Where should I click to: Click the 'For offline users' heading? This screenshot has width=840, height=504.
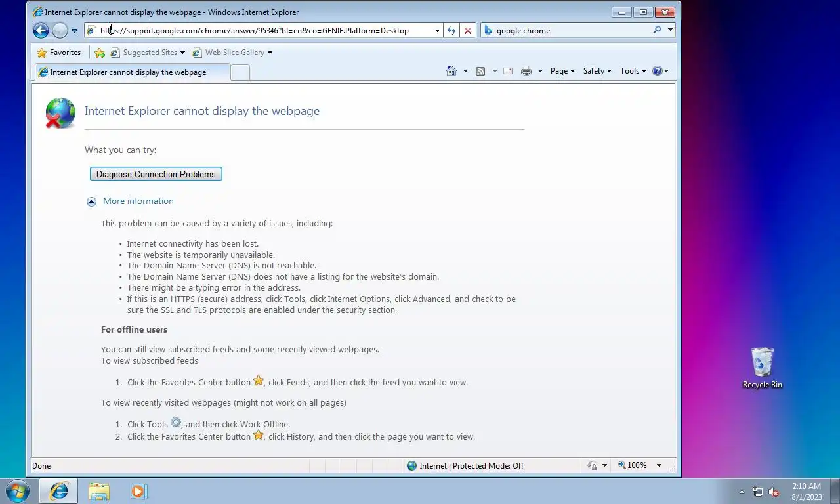(134, 329)
